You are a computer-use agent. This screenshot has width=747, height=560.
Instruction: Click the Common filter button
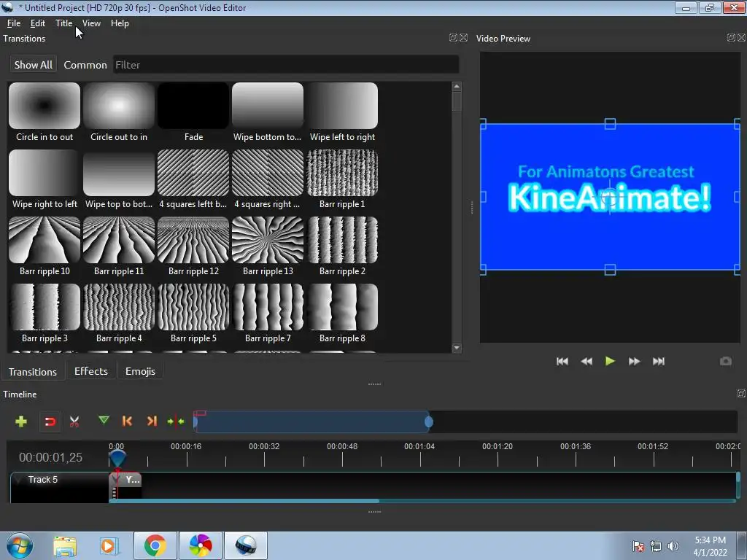[85, 65]
